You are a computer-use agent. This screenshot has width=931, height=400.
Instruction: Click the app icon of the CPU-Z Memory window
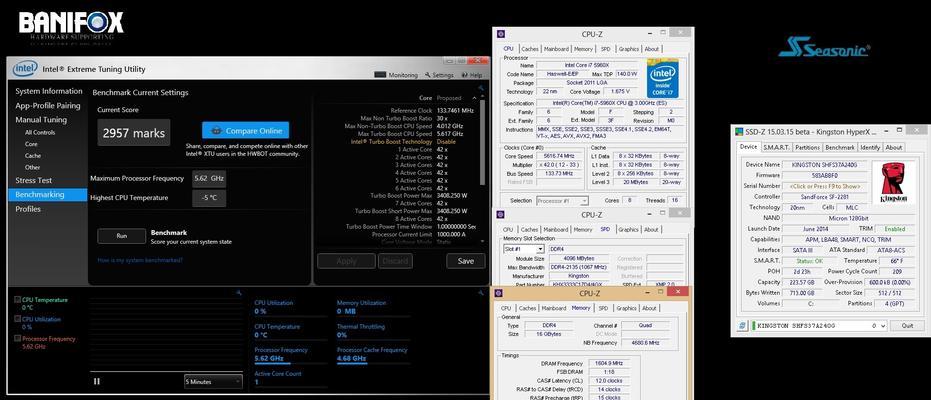click(x=499, y=293)
